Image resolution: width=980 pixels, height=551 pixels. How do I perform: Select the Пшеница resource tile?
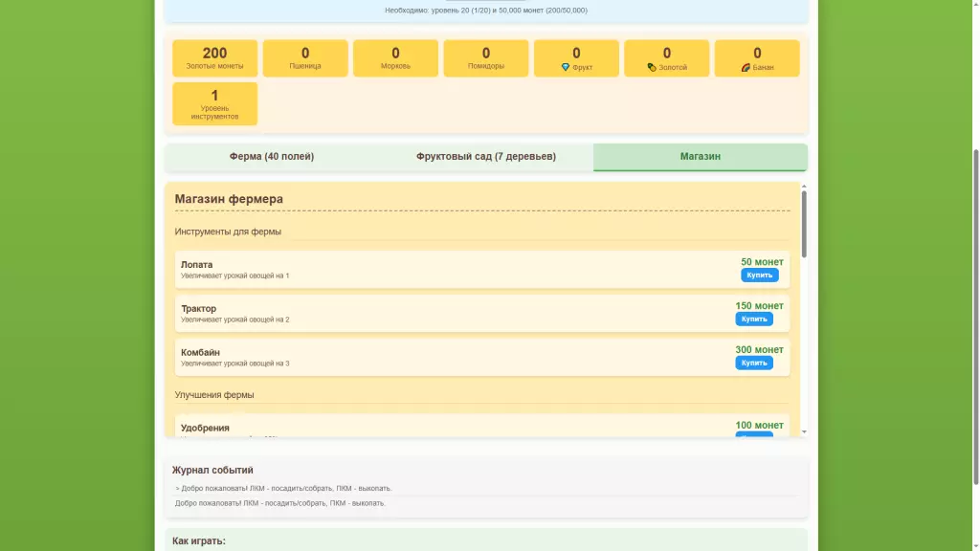point(305,58)
